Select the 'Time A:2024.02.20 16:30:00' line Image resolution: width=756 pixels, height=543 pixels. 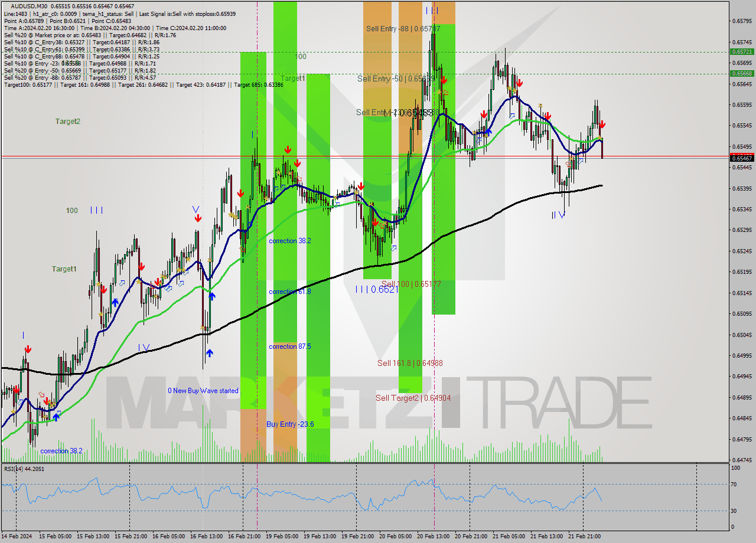click(x=39, y=28)
